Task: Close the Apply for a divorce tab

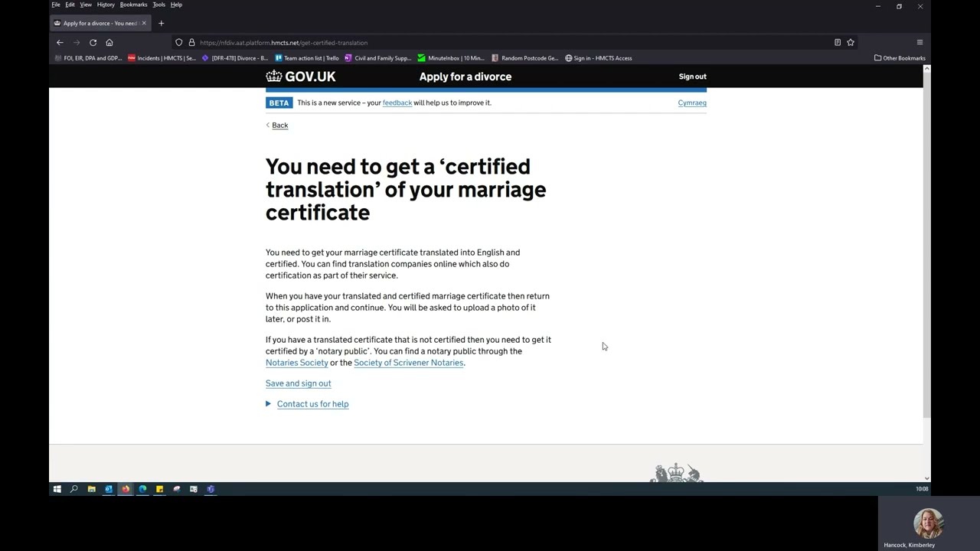Action: click(x=144, y=23)
